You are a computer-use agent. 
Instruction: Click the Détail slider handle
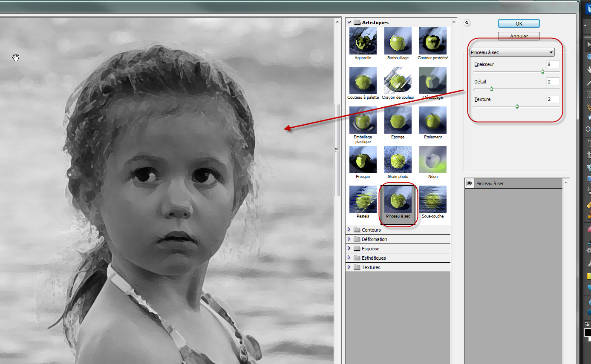[x=491, y=89]
